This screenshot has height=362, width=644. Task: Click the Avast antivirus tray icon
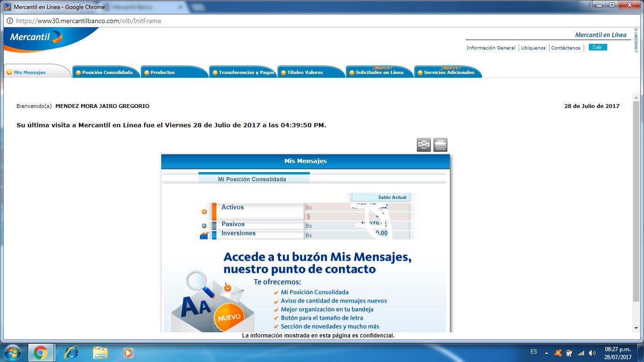click(x=558, y=353)
